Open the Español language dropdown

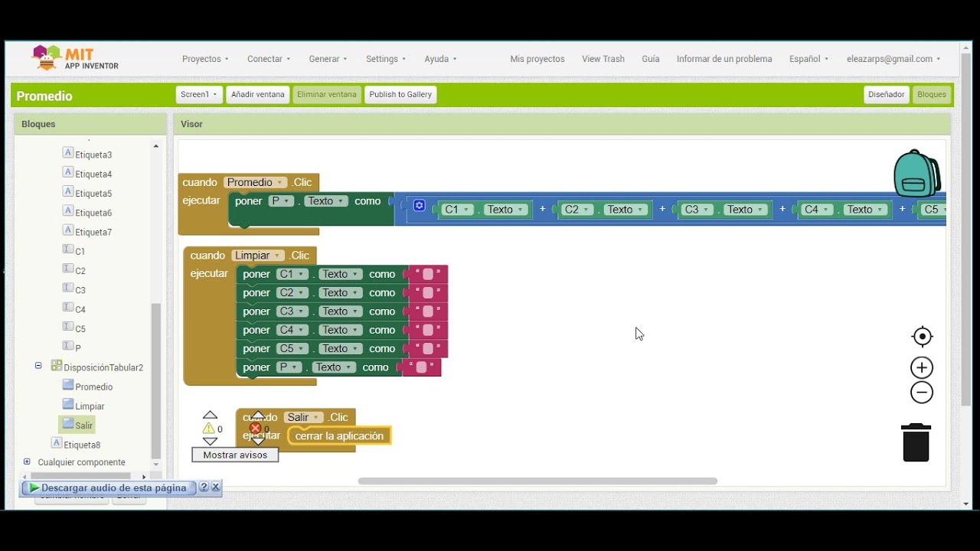(808, 59)
